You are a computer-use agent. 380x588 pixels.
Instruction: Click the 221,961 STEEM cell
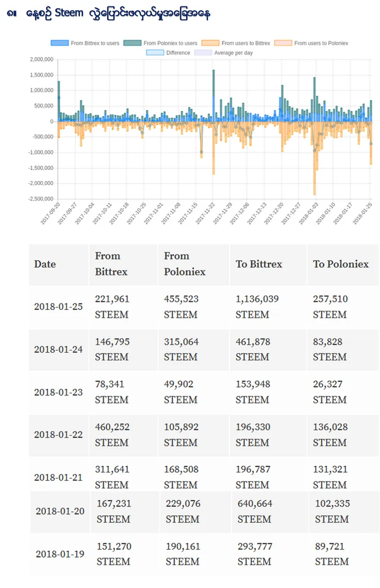pos(124,307)
